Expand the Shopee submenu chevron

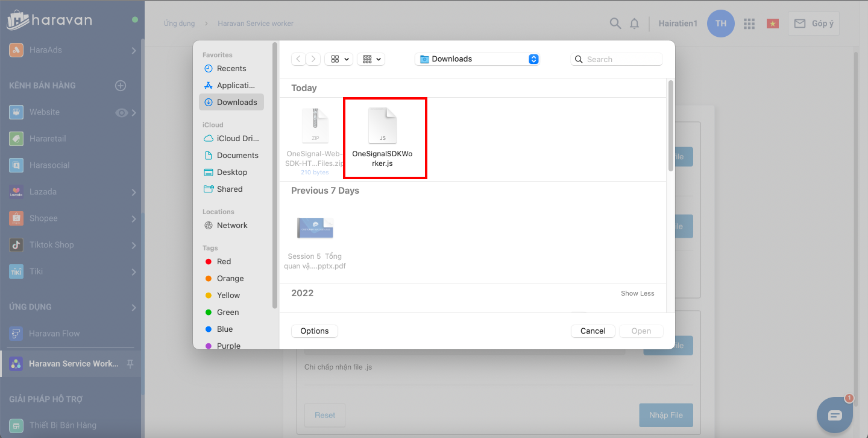click(133, 219)
